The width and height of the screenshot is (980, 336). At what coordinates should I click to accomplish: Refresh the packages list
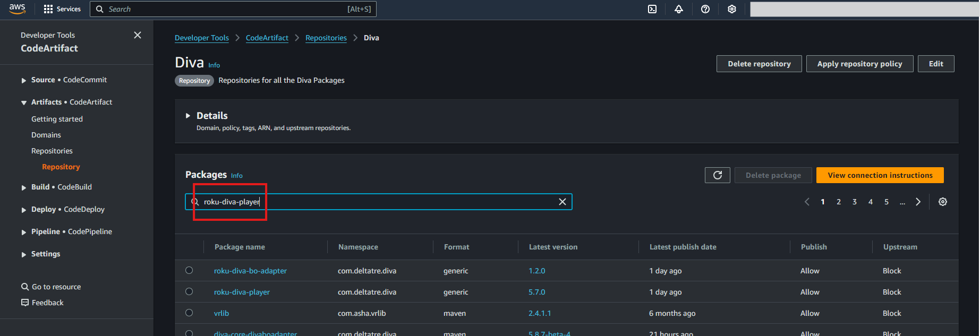tap(718, 175)
